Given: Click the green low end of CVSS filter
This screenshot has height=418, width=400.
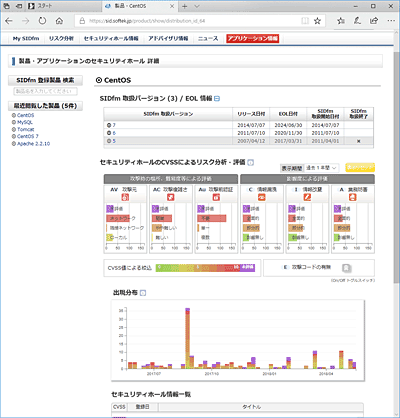Looking at the screenshot, I should click(163, 268).
